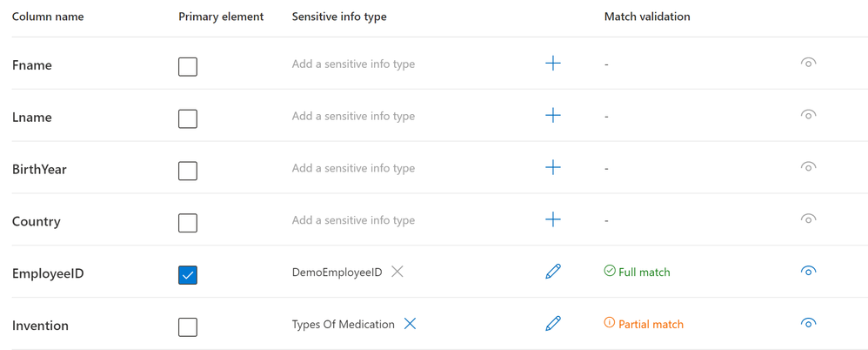Check Fname as primary element
Screen dimensions: 868x350
pos(188,66)
